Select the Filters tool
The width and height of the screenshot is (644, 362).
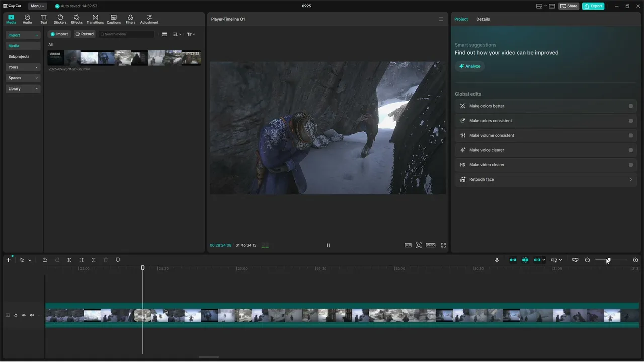tap(130, 19)
